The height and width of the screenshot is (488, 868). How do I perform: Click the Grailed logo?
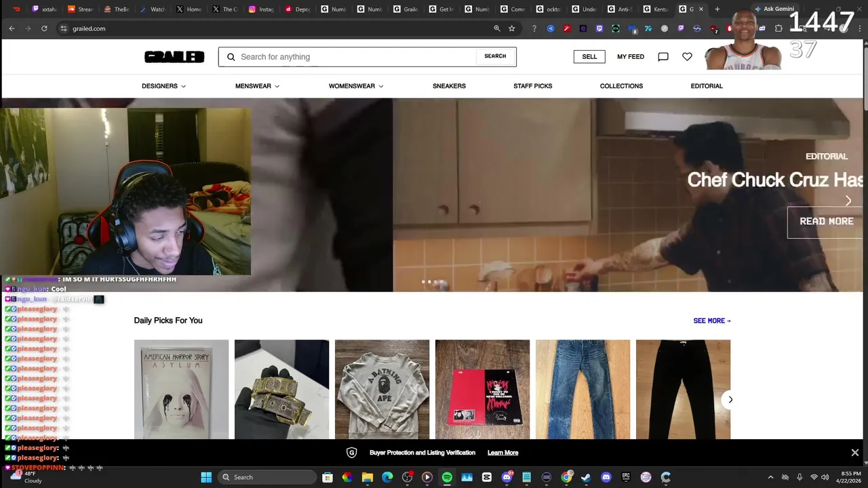[174, 57]
